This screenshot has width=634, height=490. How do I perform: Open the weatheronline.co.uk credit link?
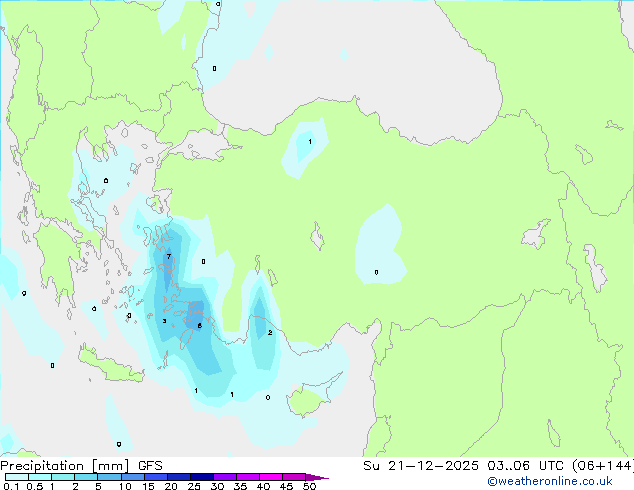pos(550,481)
